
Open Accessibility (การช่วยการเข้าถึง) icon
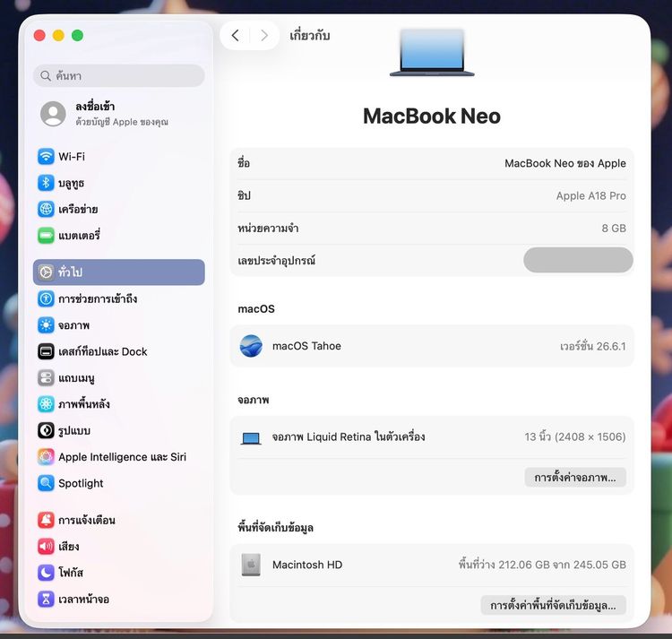(46, 298)
